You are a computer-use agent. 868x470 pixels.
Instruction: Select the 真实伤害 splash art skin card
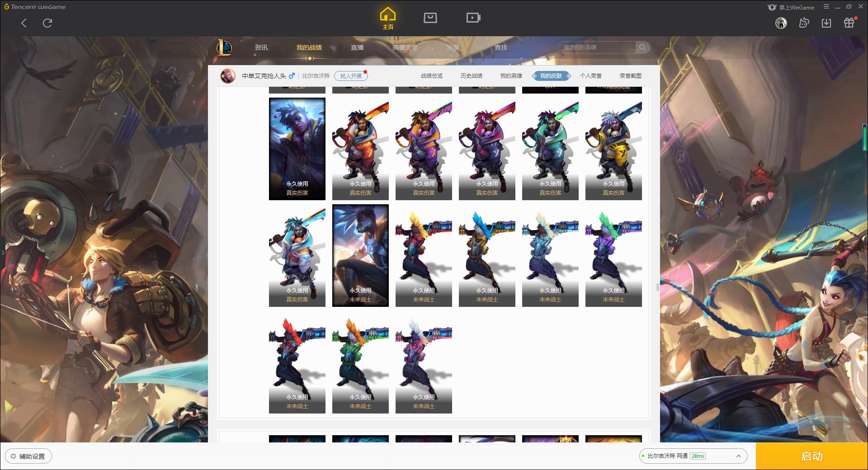[297, 149]
